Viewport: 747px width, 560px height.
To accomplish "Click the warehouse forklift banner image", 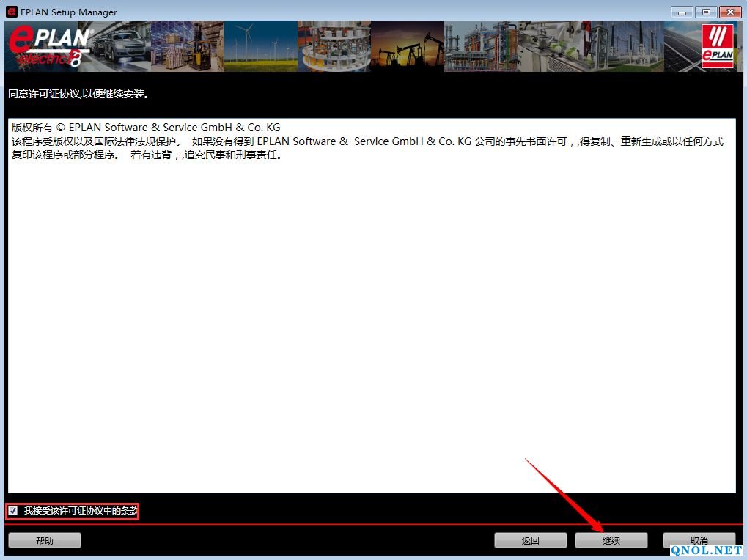I will [x=188, y=46].
